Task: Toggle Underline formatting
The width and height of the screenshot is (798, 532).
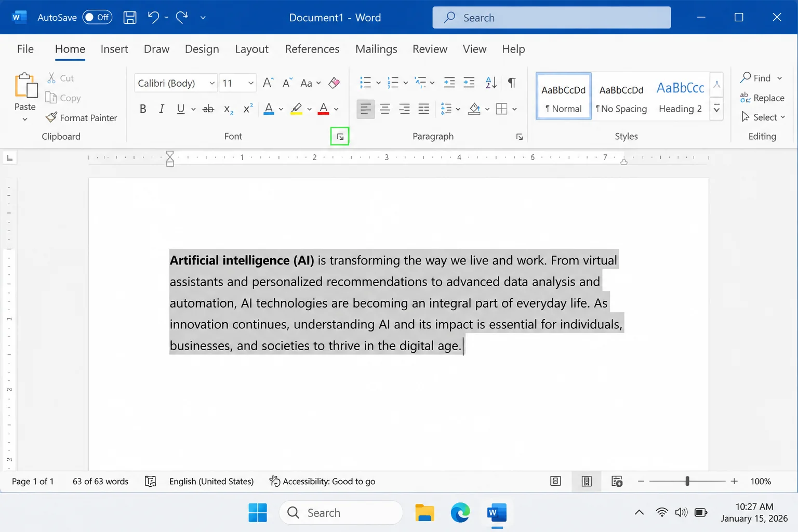Action: 181,109
